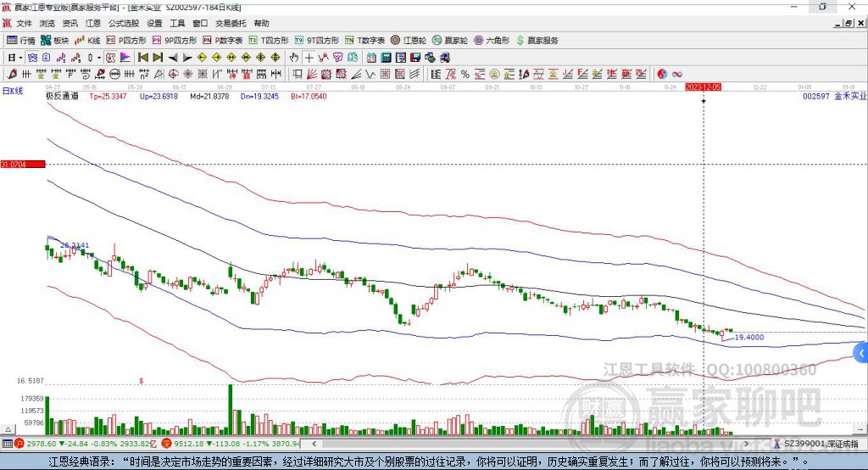The height and width of the screenshot is (470, 868).
Task: Click the blue side panel expand arrow
Action: click(x=861, y=353)
